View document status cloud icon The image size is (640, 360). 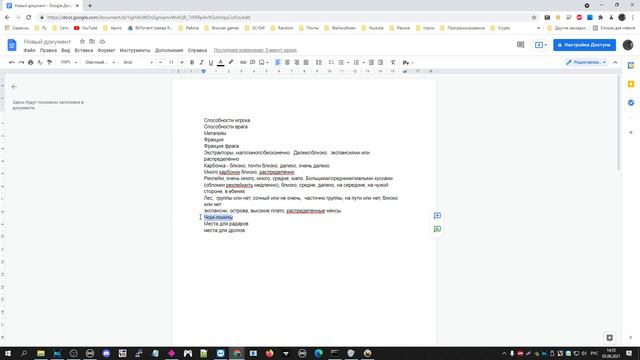[x=102, y=42]
